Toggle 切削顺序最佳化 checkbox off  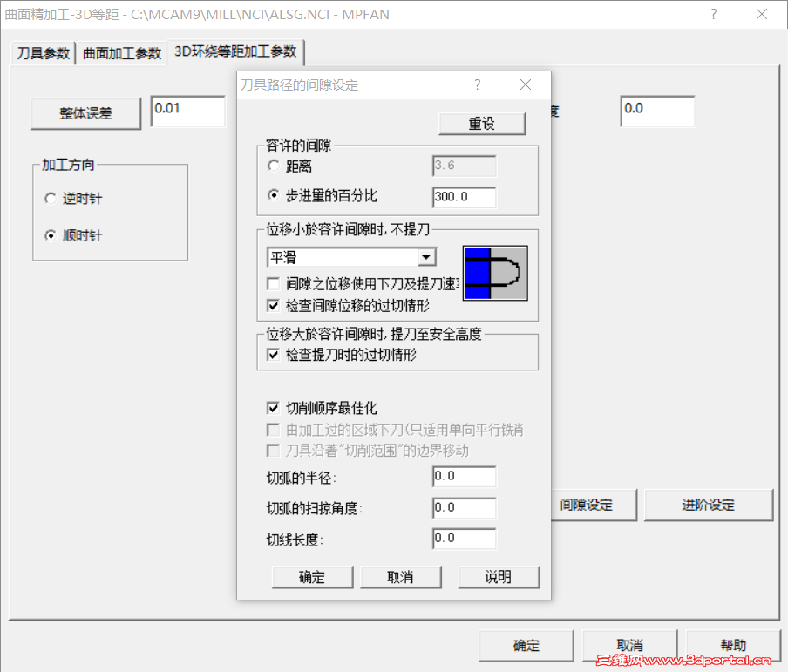tap(274, 406)
